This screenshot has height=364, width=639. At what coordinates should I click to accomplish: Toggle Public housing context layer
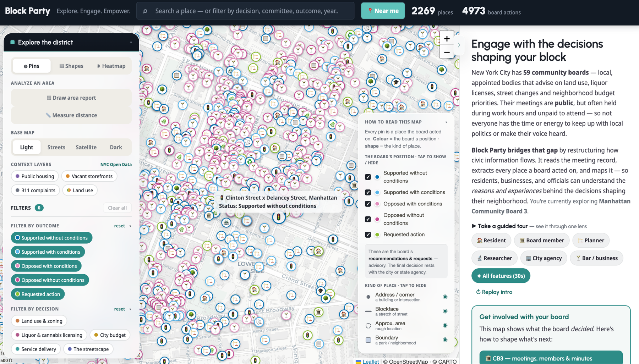(x=35, y=176)
